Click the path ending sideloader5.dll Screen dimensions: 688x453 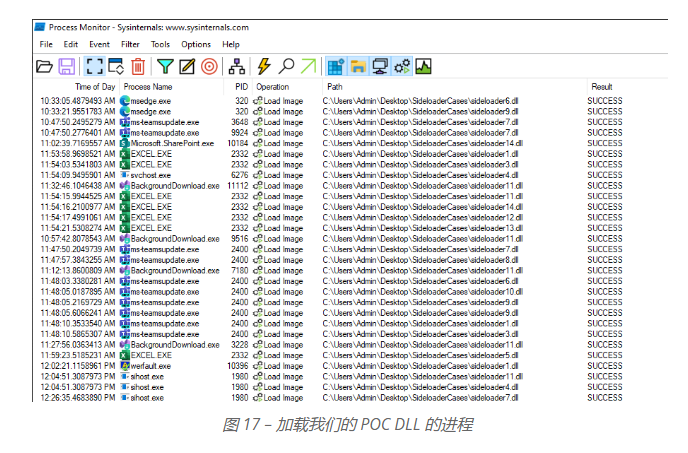pyautogui.click(x=420, y=355)
